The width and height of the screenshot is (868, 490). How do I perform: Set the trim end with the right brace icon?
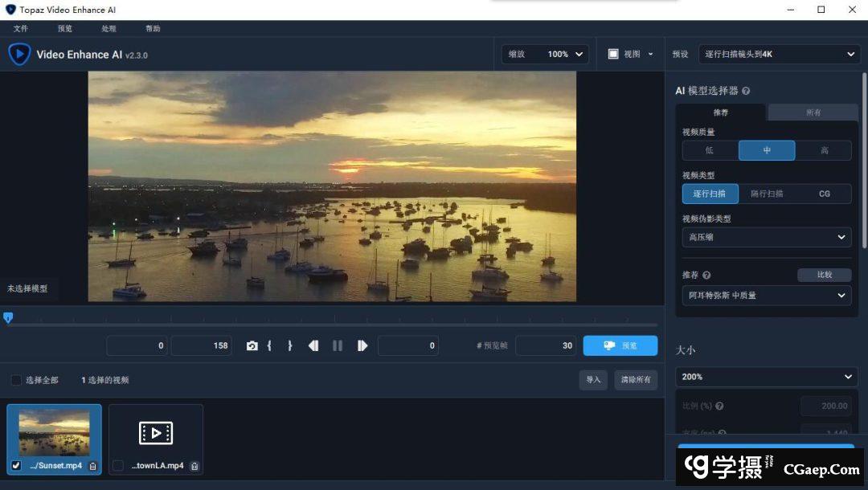289,345
